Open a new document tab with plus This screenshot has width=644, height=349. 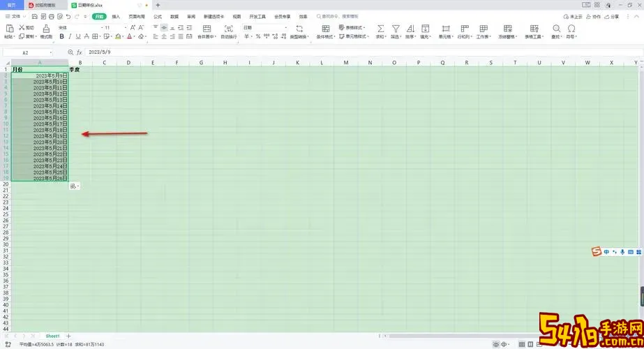click(x=158, y=5)
